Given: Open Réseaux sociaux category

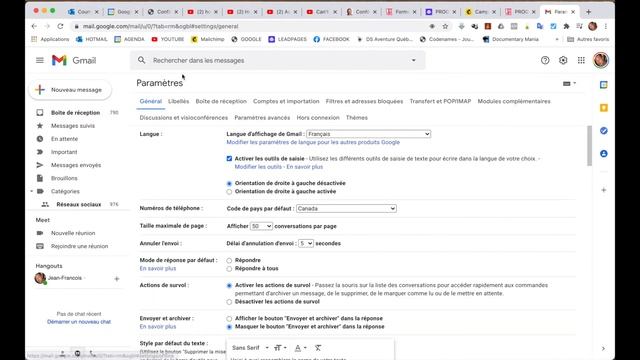Looking at the screenshot, I should [79, 204].
